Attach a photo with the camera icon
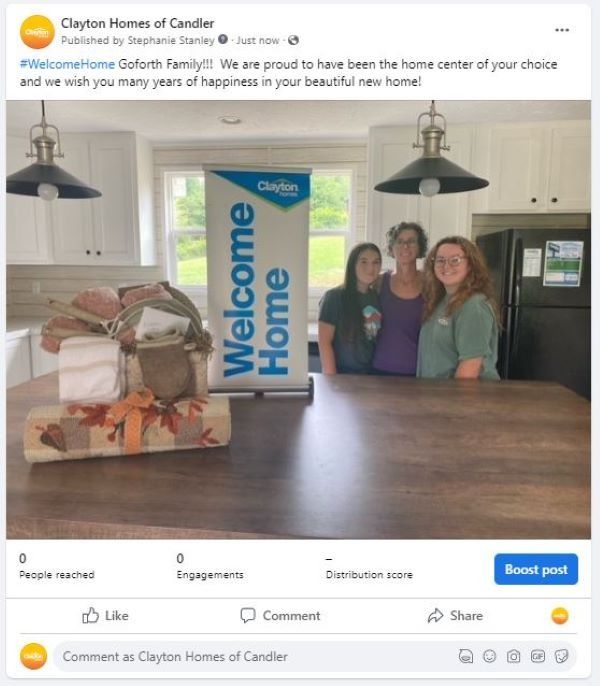 pos(513,656)
